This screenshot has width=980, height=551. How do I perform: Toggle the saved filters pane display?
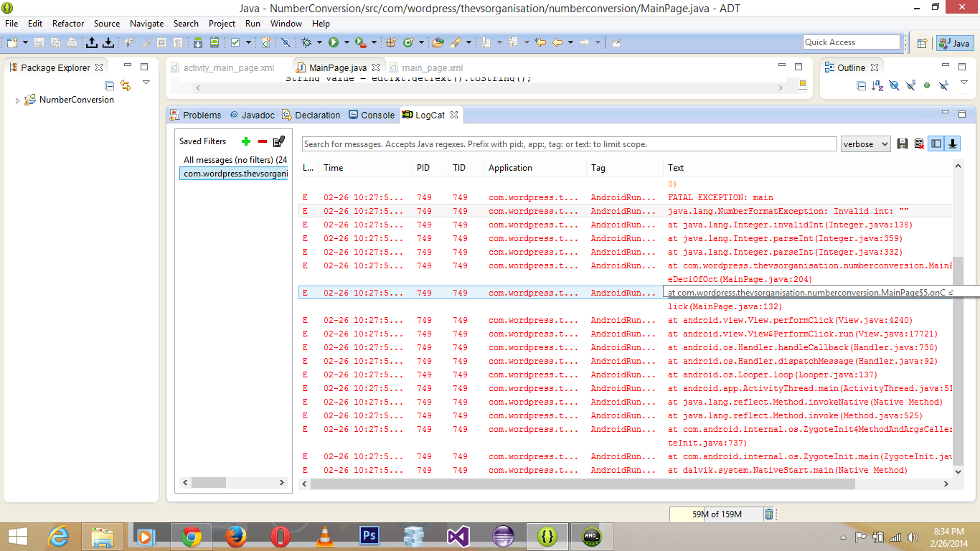936,143
